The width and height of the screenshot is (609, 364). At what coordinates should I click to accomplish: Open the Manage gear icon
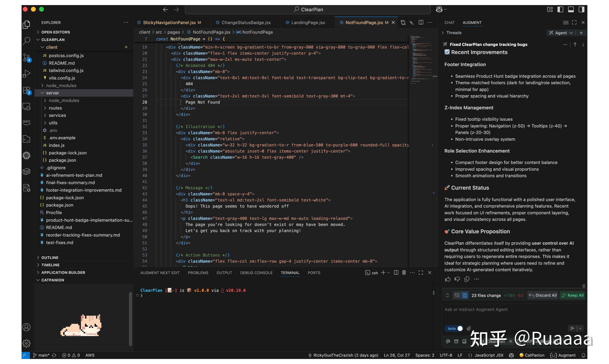tap(27, 343)
